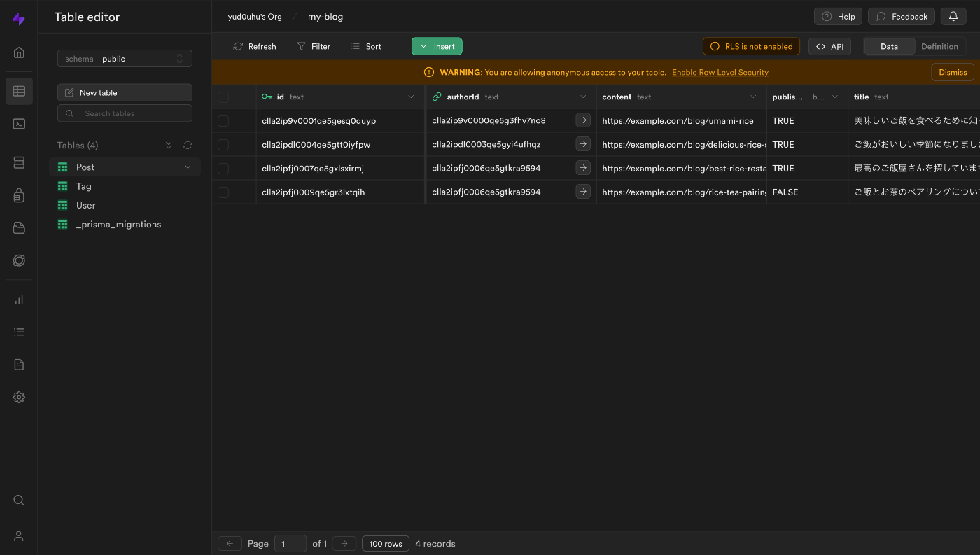Change the 100 rows per page selector
Image resolution: width=980 pixels, height=555 pixels.
(386, 543)
